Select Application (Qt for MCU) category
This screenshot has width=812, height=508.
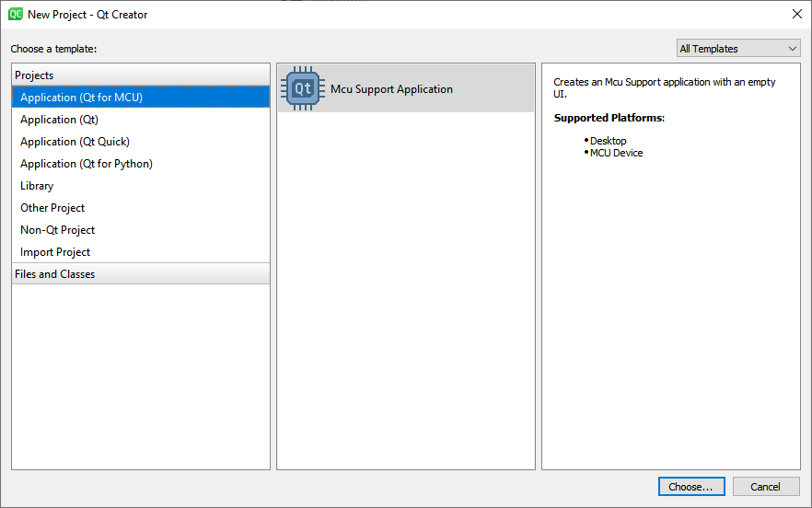[81, 98]
